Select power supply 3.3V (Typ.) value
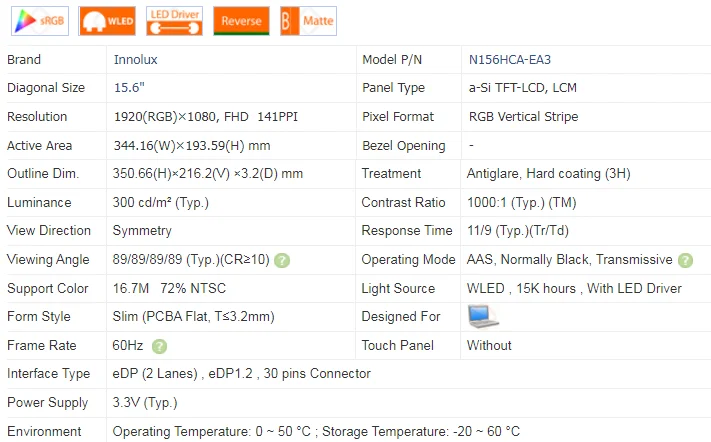Image resolution: width=711 pixels, height=442 pixels. click(145, 403)
